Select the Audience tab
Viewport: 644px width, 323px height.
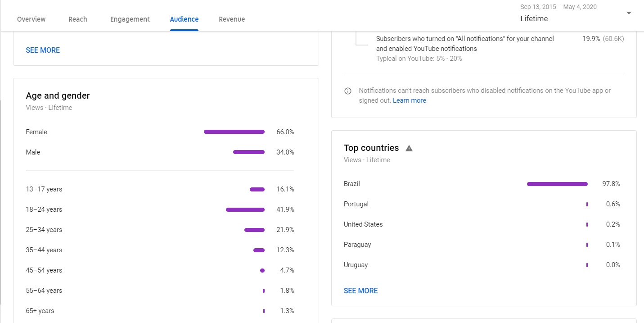tap(184, 19)
